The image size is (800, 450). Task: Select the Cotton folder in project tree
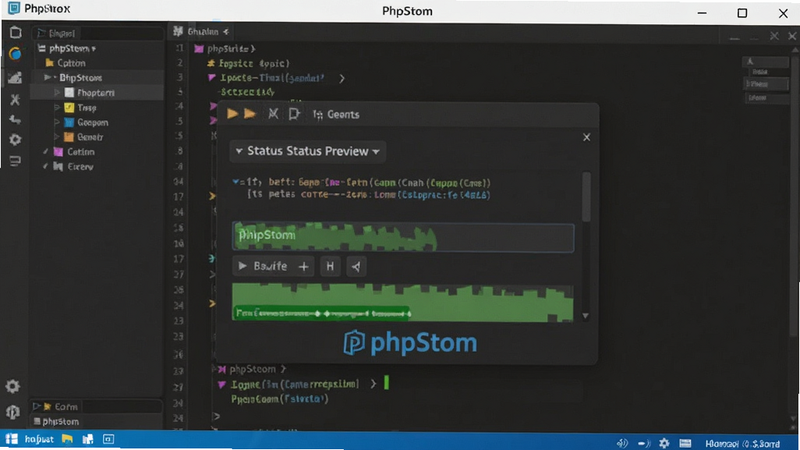click(65, 63)
